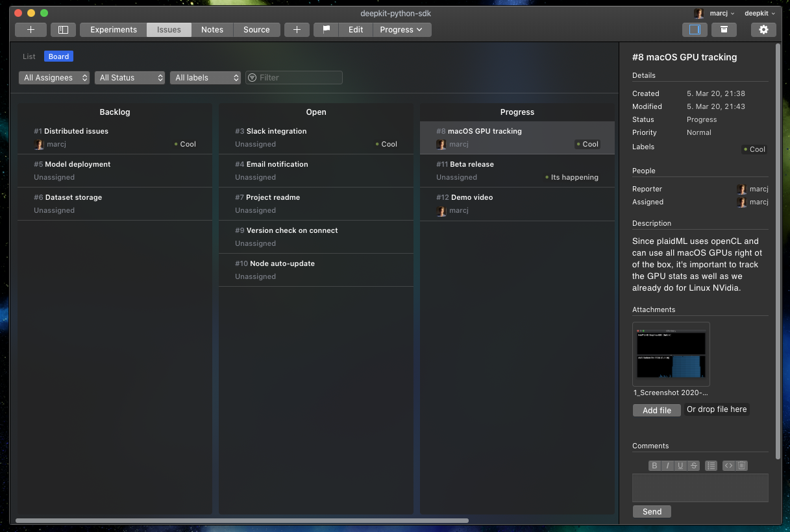Click trash icon in comment toolbar
790x532 pixels.
[x=741, y=466]
